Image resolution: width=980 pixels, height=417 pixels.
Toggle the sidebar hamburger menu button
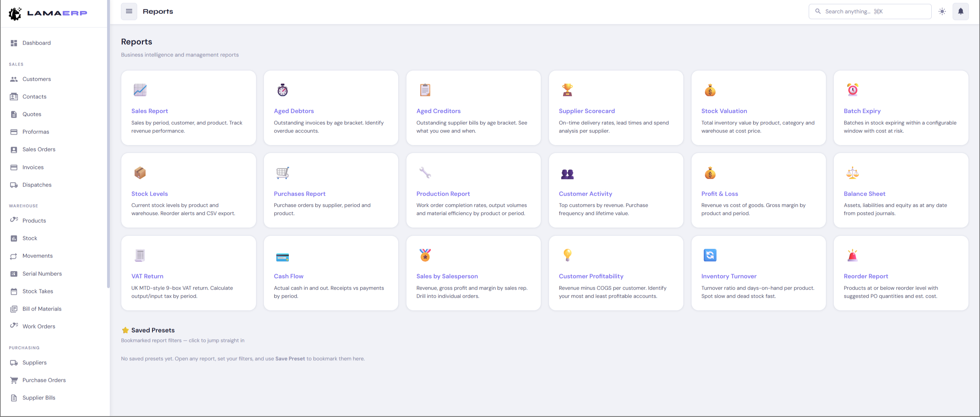coord(129,11)
